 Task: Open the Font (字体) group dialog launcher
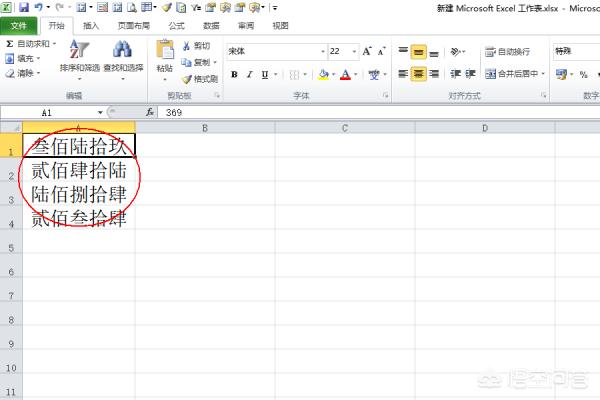click(x=386, y=95)
